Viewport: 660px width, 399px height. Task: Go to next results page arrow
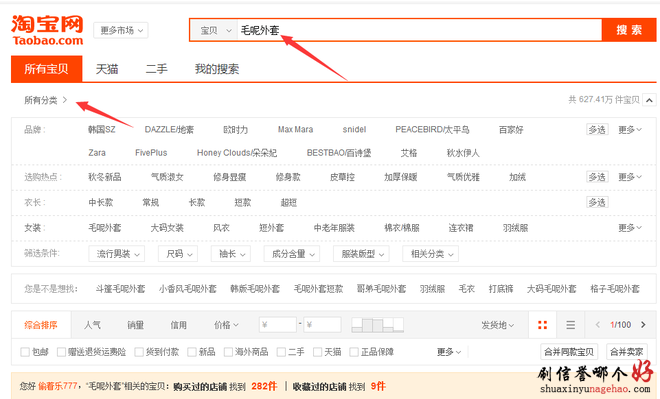coord(643,325)
